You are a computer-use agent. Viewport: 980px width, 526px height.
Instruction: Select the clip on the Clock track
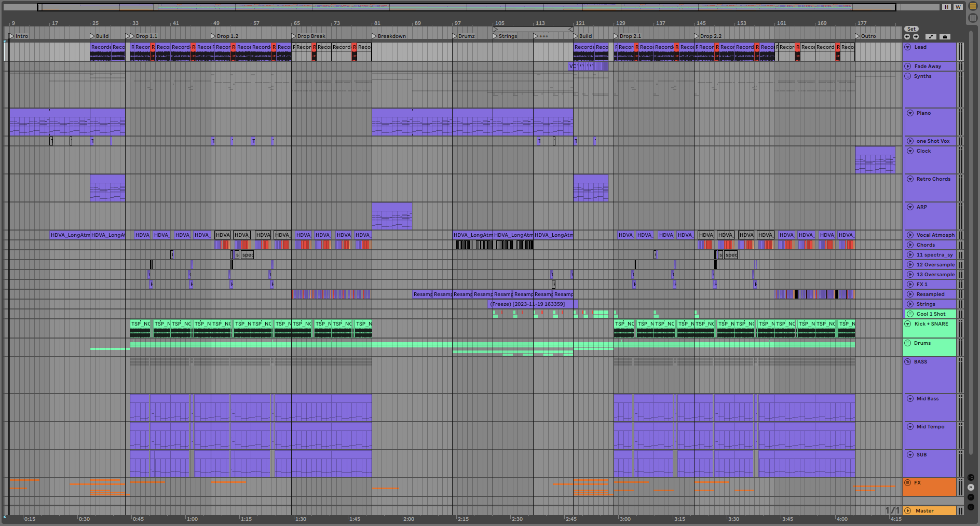point(875,160)
